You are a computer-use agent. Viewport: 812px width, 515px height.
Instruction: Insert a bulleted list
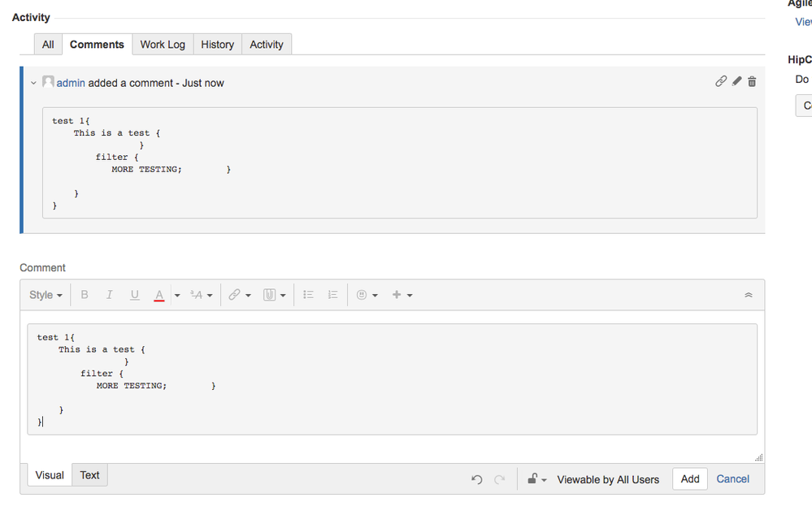point(309,295)
